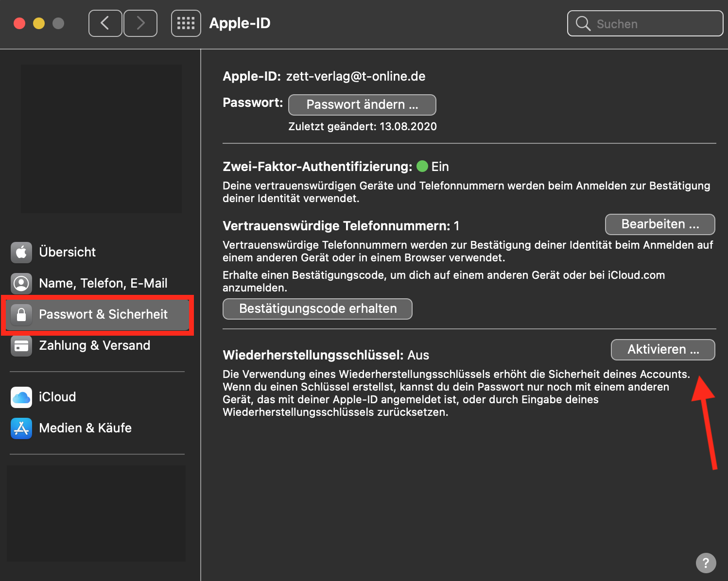Click the Apple logo icon beside Übersicht

click(x=21, y=252)
